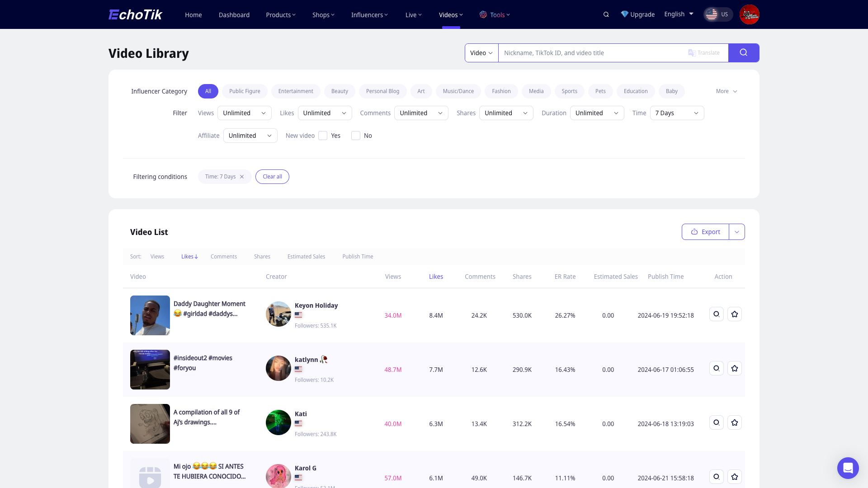The width and height of the screenshot is (868, 488).
Task: Click the purple search submit button
Action: click(744, 53)
